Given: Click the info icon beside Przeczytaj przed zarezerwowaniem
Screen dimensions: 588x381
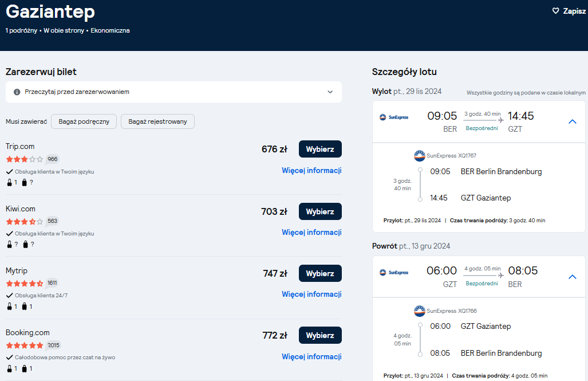Looking at the screenshot, I should (17, 92).
